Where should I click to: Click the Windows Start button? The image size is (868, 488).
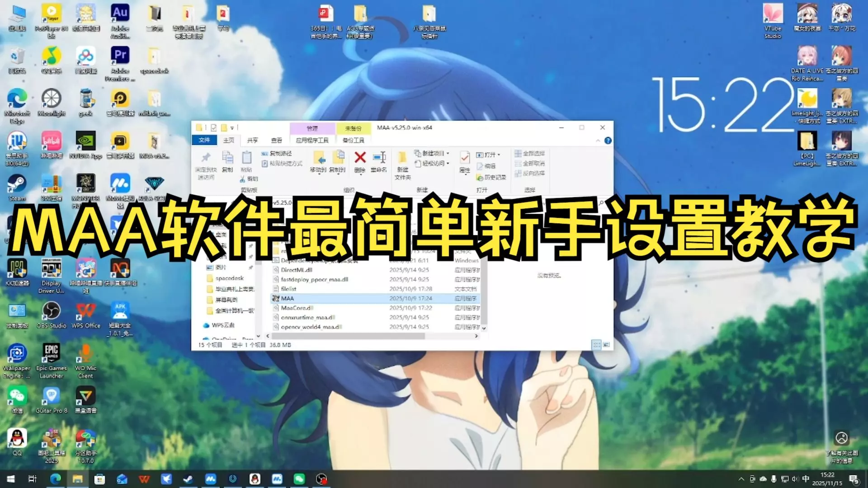pyautogui.click(x=11, y=479)
